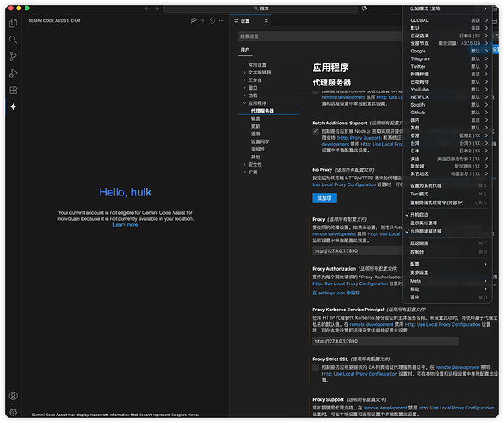Click the title bar 搜索 command center
Image resolution: width=504 pixels, height=423 pixels.
pos(260,8)
